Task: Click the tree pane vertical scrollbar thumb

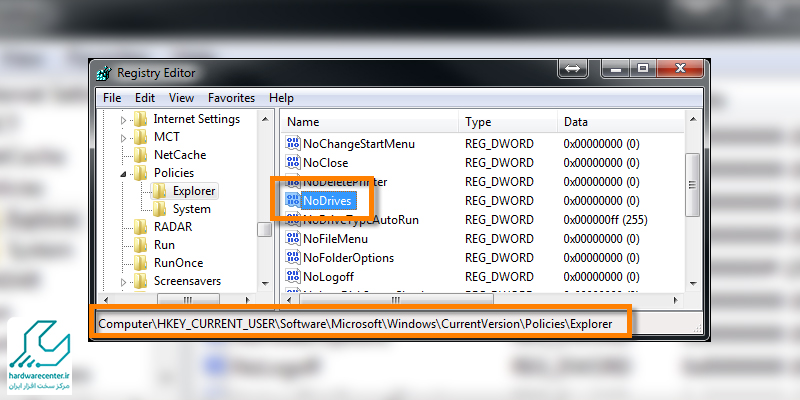Action: point(265,229)
